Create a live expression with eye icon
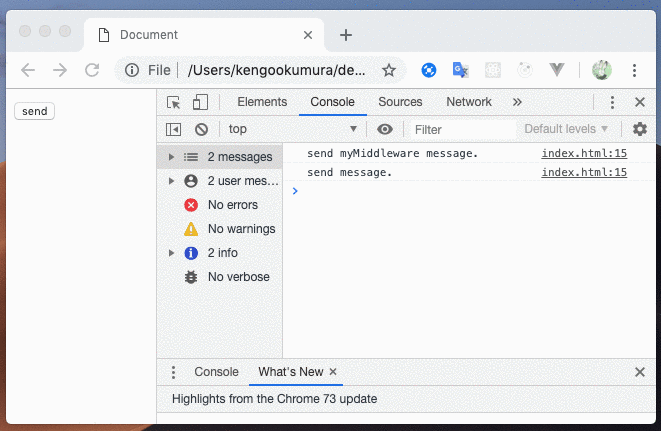 [384, 129]
